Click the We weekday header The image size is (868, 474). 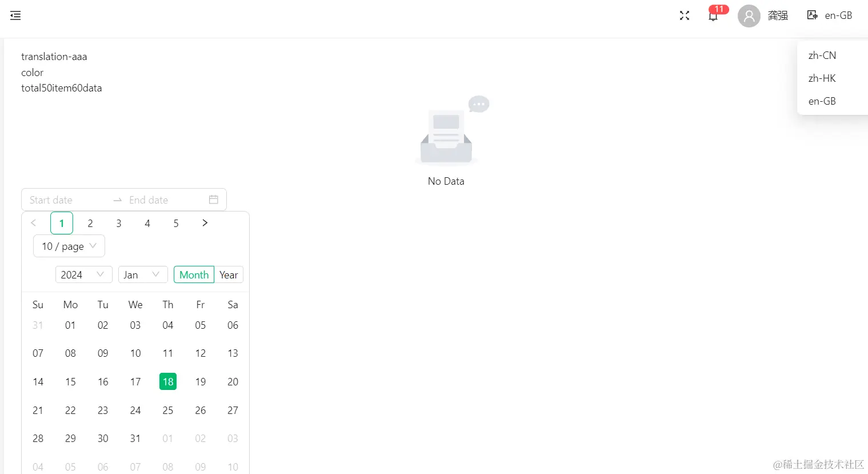[135, 305]
